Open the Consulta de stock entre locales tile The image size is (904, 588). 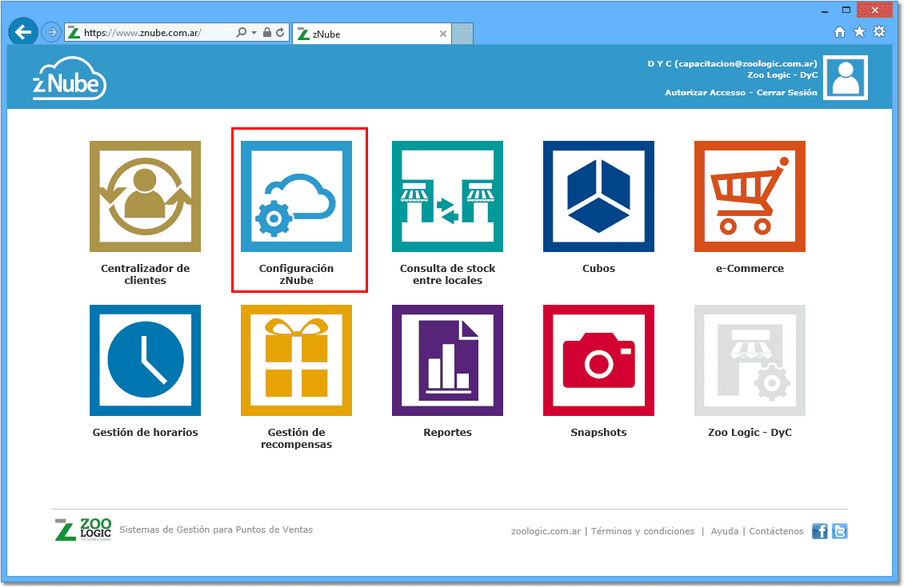tap(447, 196)
